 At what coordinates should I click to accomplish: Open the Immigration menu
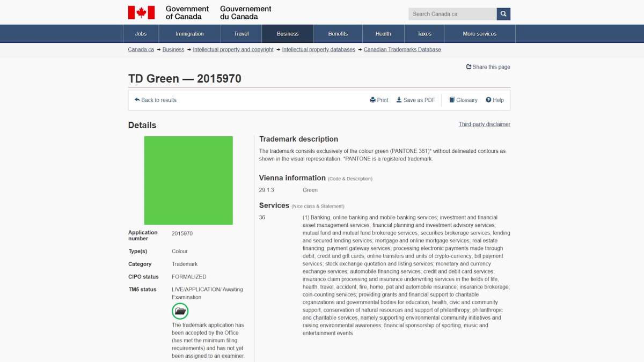click(x=189, y=34)
